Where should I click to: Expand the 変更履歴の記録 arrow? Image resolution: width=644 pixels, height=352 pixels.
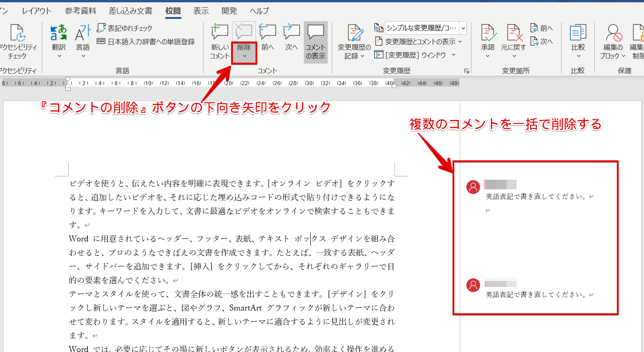(x=362, y=56)
